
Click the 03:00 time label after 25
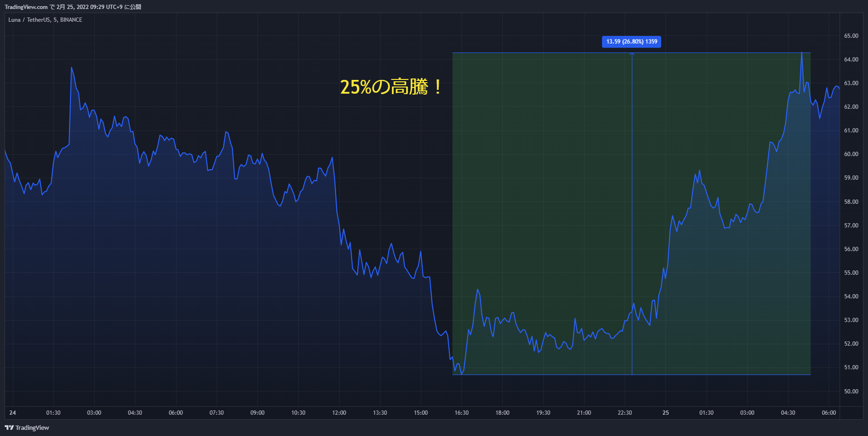pyautogui.click(x=747, y=413)
